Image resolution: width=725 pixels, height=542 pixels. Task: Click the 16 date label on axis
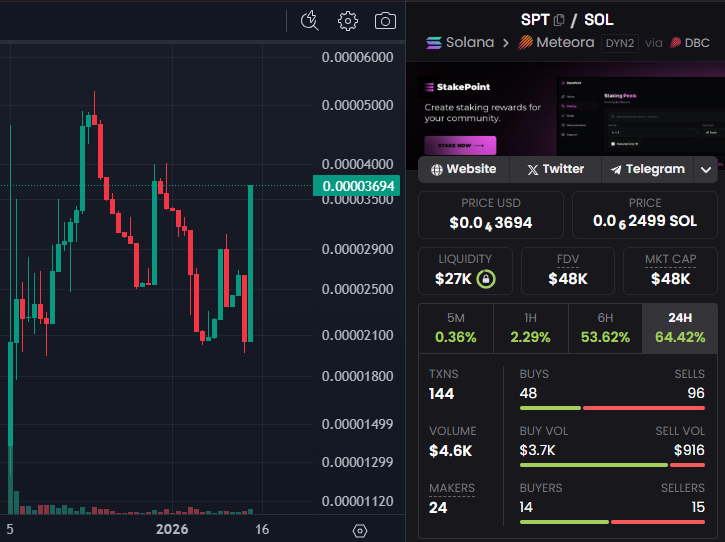coord(262,529)
